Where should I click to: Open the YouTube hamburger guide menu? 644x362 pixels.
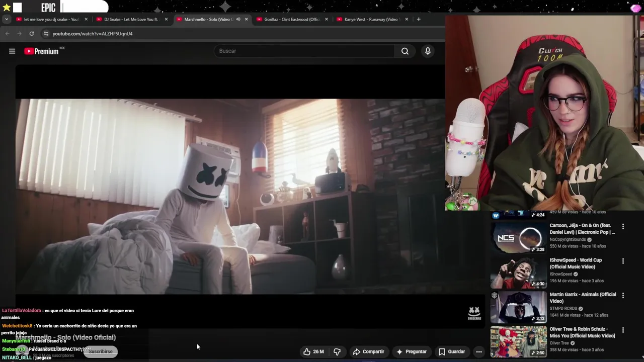point(12,51)
